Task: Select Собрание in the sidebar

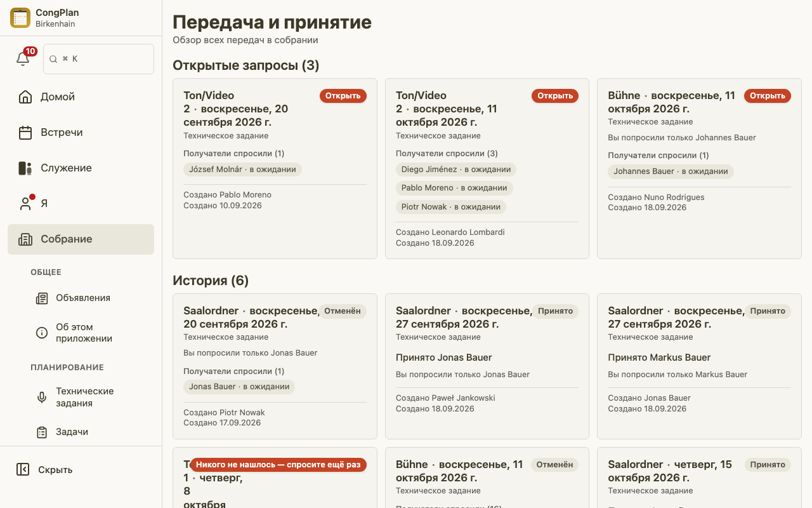Action: pos(81,239)
